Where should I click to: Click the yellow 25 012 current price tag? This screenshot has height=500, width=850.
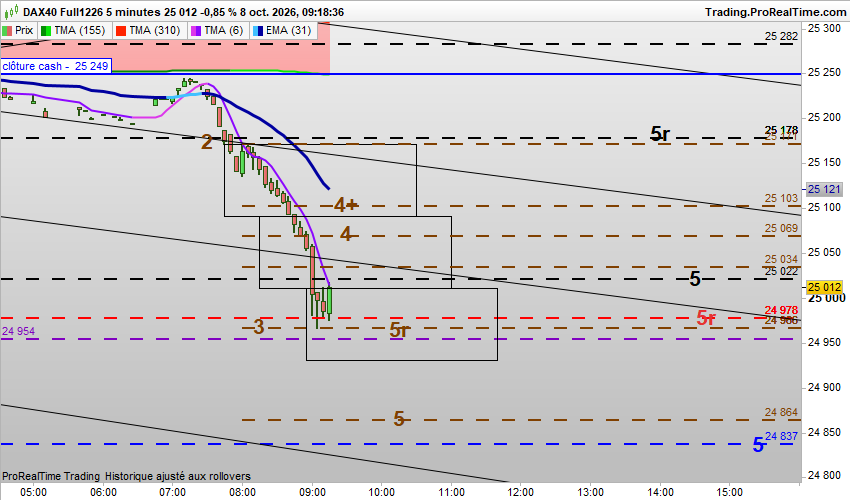tap(824, 287)
